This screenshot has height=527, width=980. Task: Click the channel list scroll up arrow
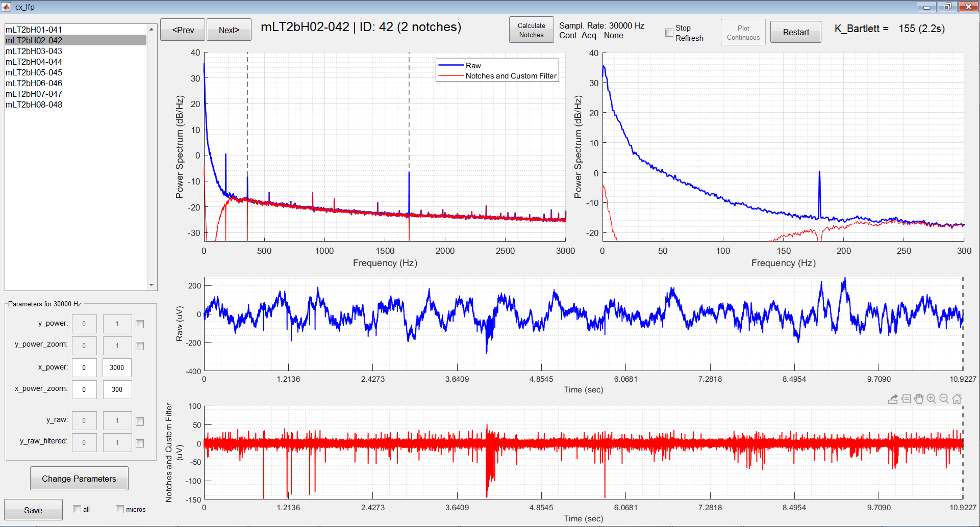[152, 29]
